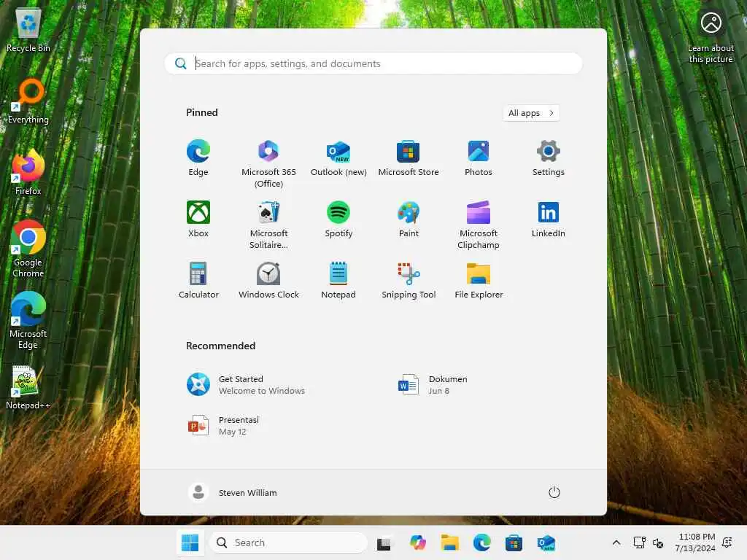Screen dimensions: 747x560
Task: Launch Spotify from Start menu
Action: pos(338,219)
